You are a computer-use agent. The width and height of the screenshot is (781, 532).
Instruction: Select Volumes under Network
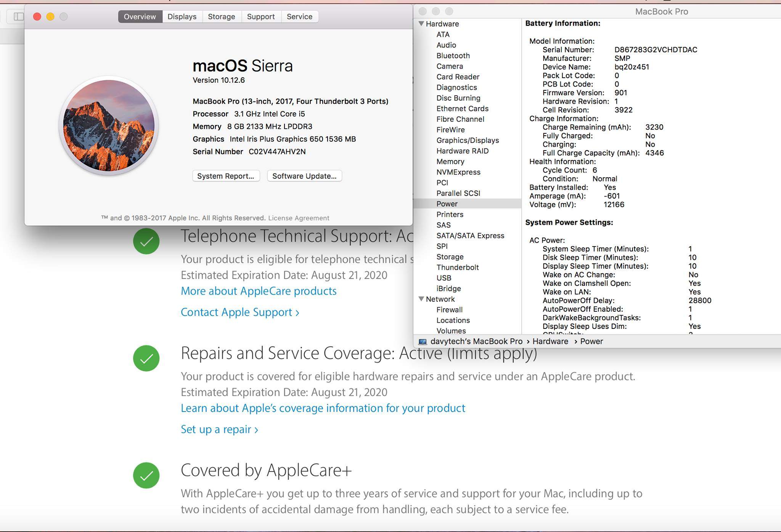click(x=451, y=331)
